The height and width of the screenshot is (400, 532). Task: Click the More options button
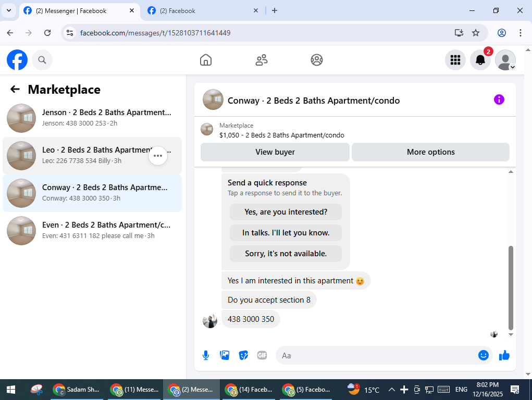coord(430,152)
